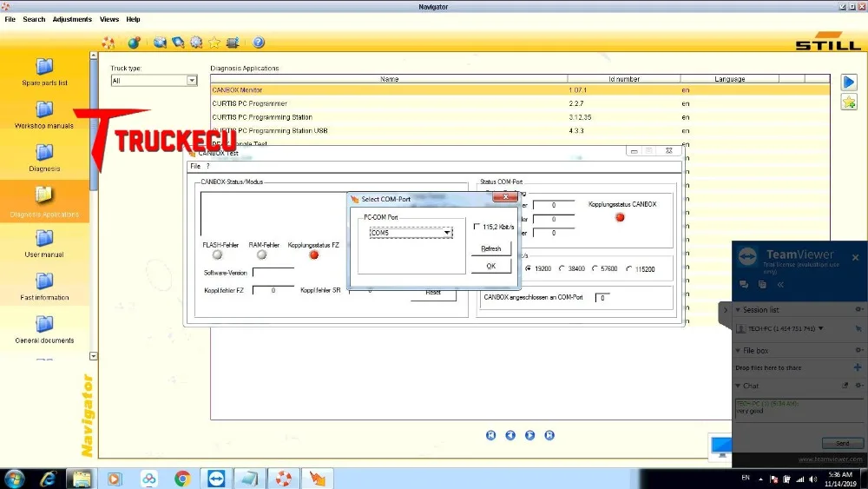The image size is (868, 489).
Task: Click the Refresh button in Select COM-Port
Action: click(491, 248)
